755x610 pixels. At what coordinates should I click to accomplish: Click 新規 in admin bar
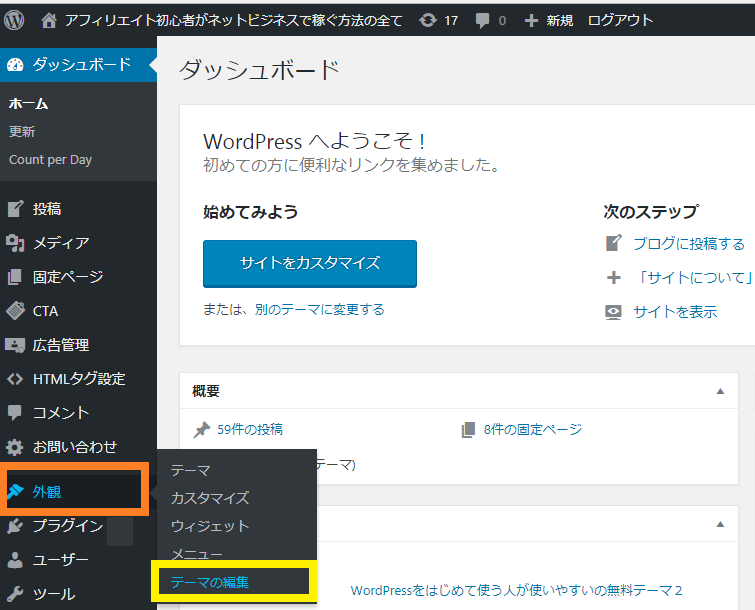click(x=560, y=20)
